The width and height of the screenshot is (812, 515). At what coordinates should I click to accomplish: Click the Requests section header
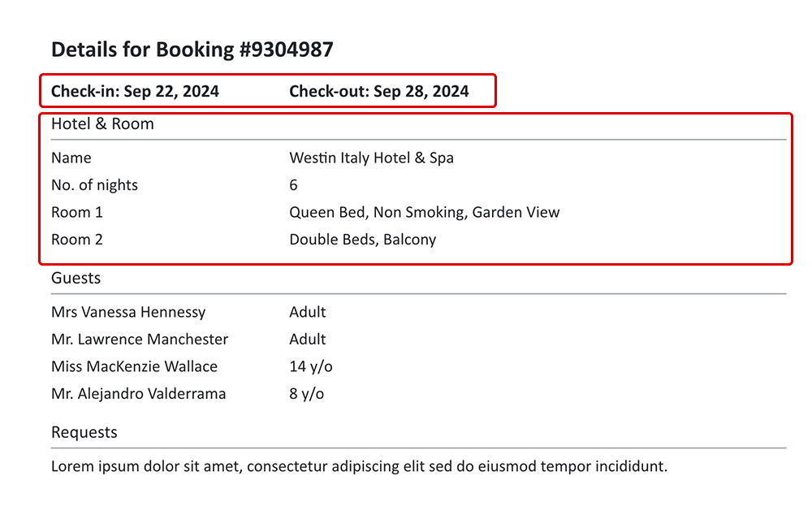[84, 432]
